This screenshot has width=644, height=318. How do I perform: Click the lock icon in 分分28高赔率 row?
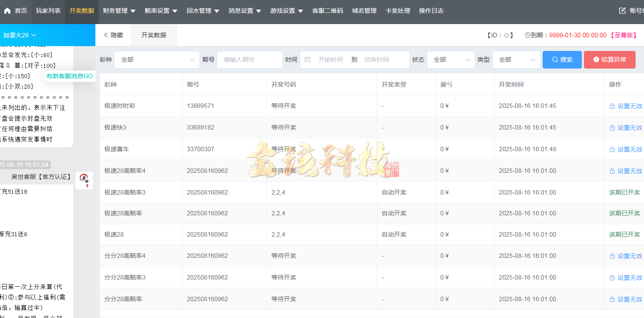[612, 300]
